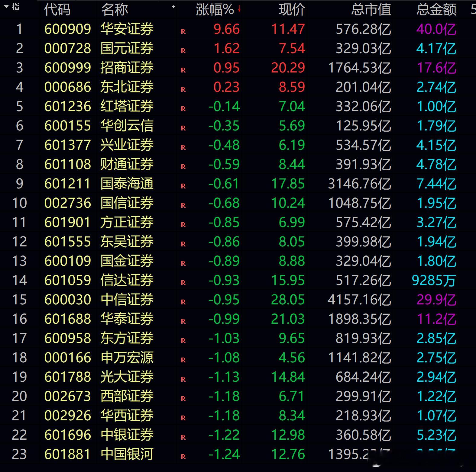Select stock code 601377
Screen dimensions: 476x472
[68, 145]
